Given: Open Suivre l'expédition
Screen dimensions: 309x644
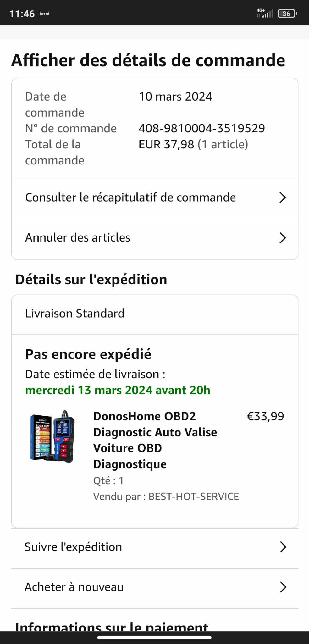Looking at the screenshot, I should (x=73, y=547).
